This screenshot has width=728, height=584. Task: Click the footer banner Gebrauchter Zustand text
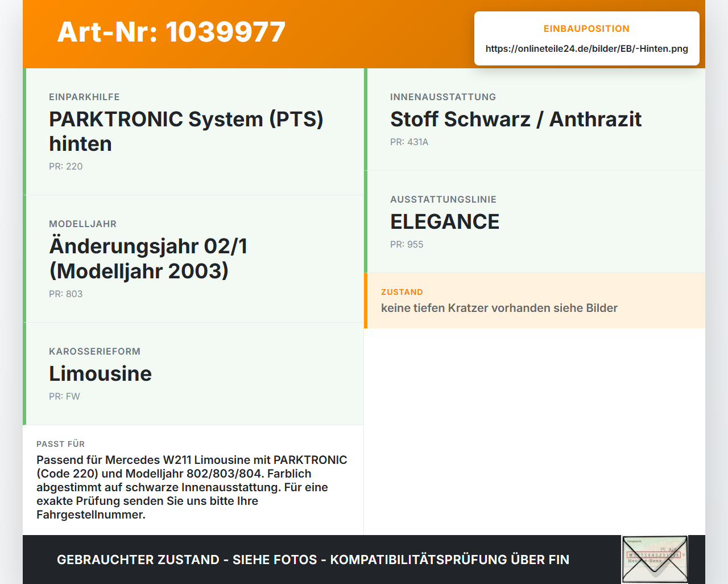click(x=313, y=560)
